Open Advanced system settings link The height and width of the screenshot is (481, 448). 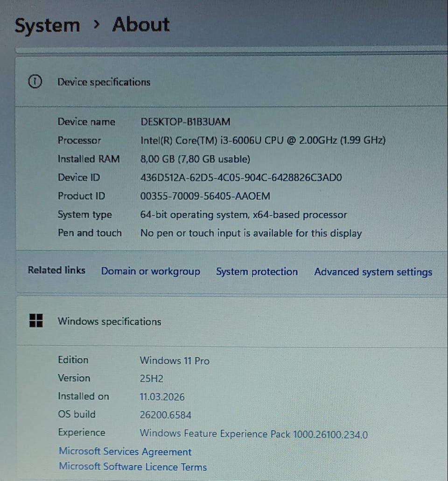coord(373,272)
